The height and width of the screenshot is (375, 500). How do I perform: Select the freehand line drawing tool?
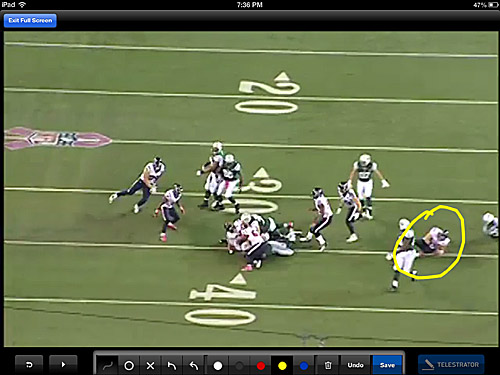pyautogui.click(x=107, y=365)
